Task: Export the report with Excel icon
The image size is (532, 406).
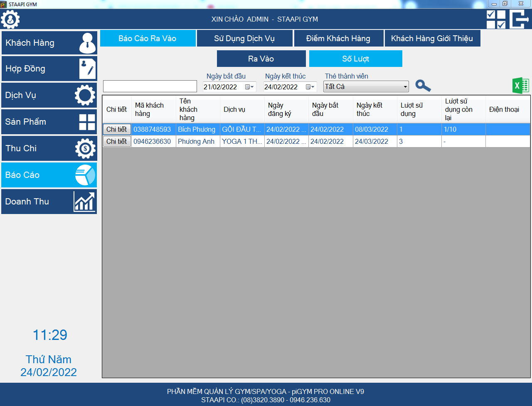Action: point(520,86)
